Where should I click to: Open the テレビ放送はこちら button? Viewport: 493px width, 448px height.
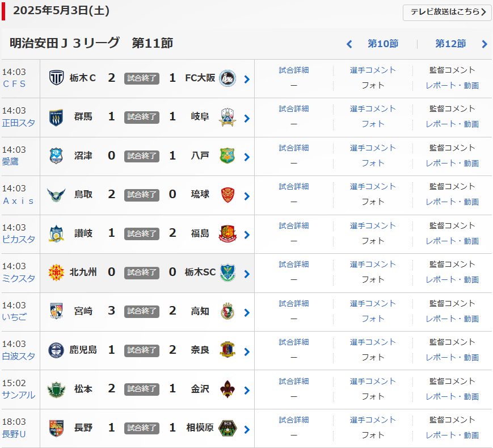[x=447, y=12]
